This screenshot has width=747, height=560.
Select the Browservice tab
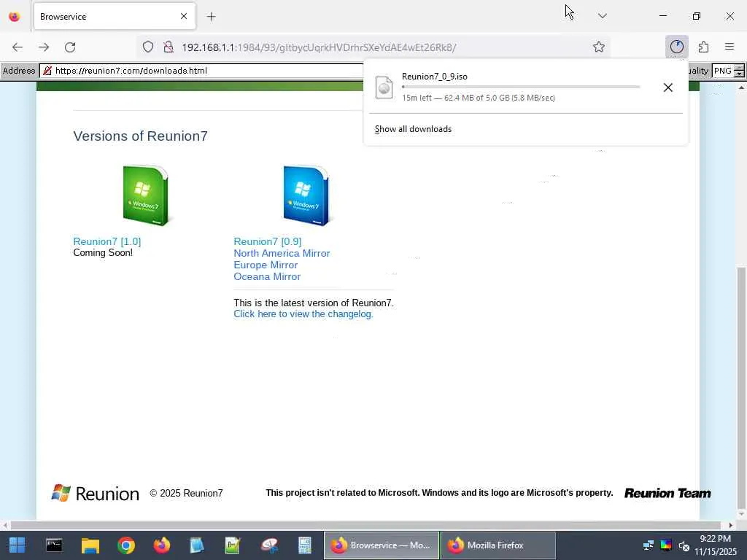pos(115,16)
